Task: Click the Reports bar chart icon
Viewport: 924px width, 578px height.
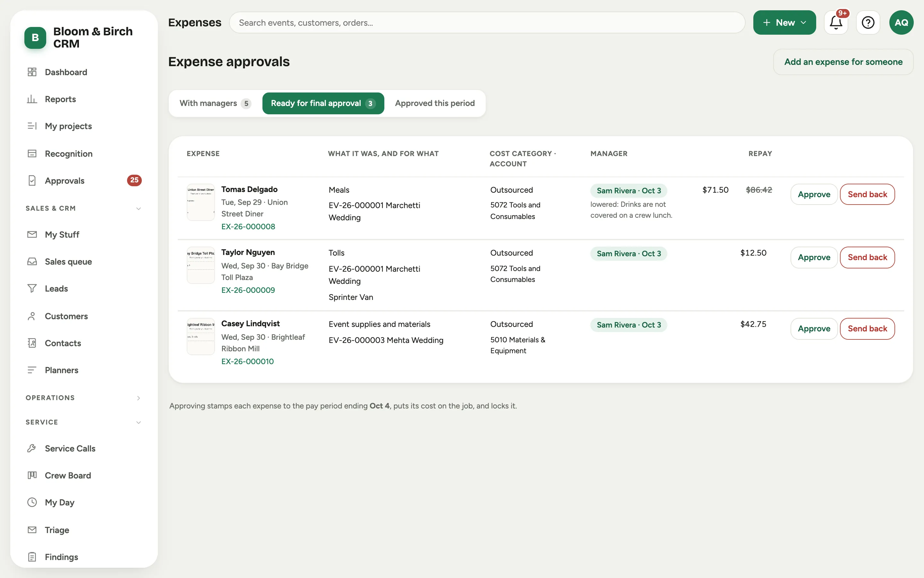Action: click(x=32, y=99)
